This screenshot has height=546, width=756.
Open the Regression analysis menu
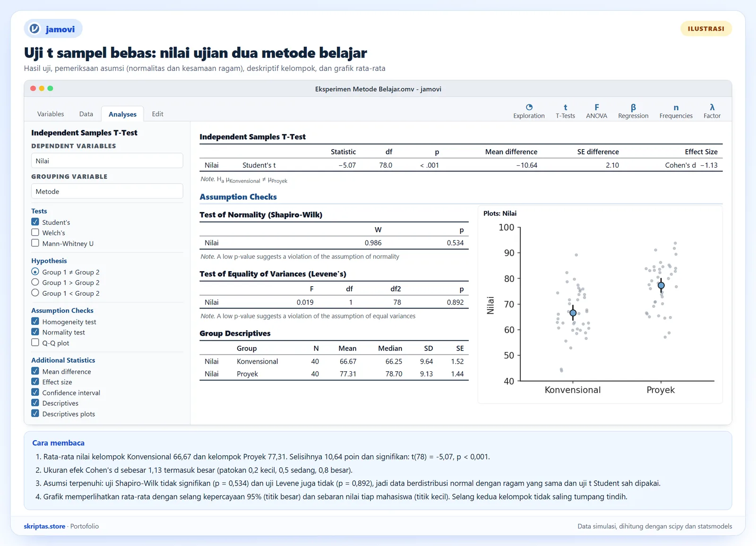(x=633, y=111)
